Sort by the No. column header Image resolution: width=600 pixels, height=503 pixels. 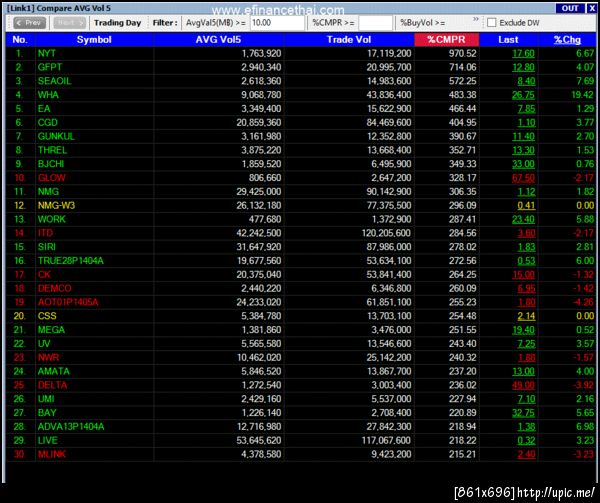[x=20, y=40]
